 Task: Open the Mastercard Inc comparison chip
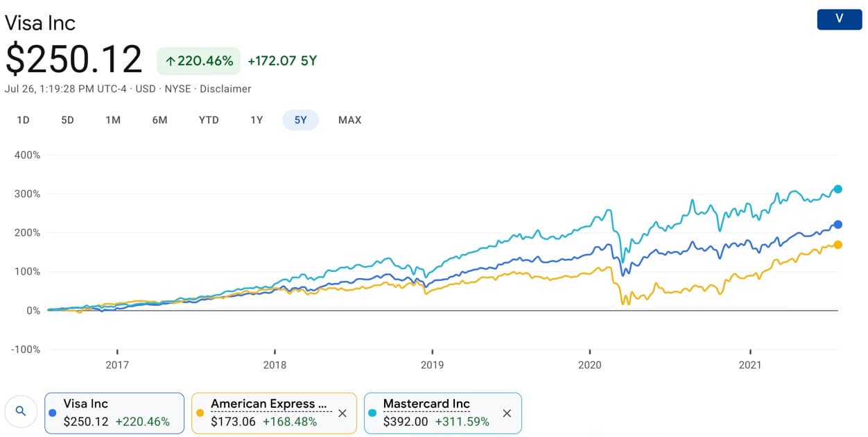point(442,413)
